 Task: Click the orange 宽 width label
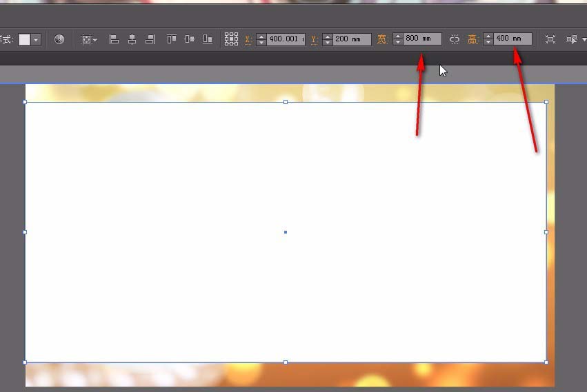tap(381, 39)
